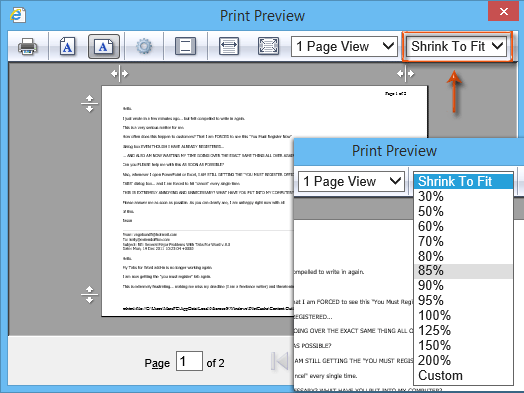
Task: Expand 1 Page View combo in inset window
Action: (x=351, y=181)
